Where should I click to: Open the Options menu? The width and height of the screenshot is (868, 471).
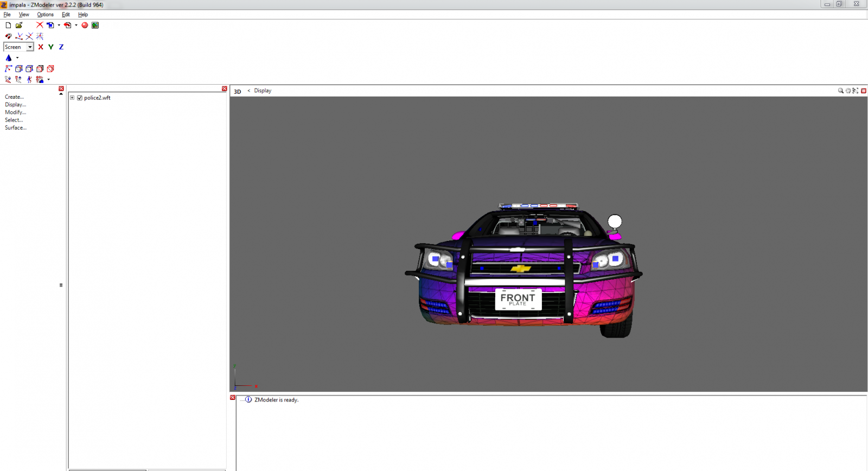(x=45, y=15)
